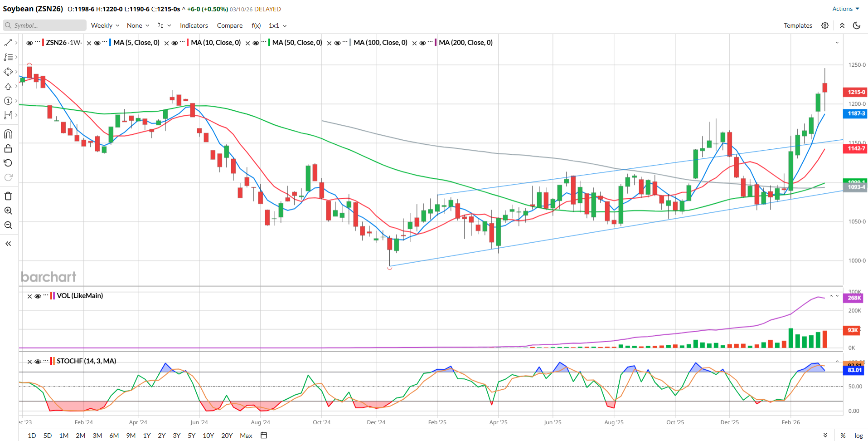Image resolution: width=868 pixels, height=441 pixels.
Task: Open the Compare menu
Action: point(229,25)
